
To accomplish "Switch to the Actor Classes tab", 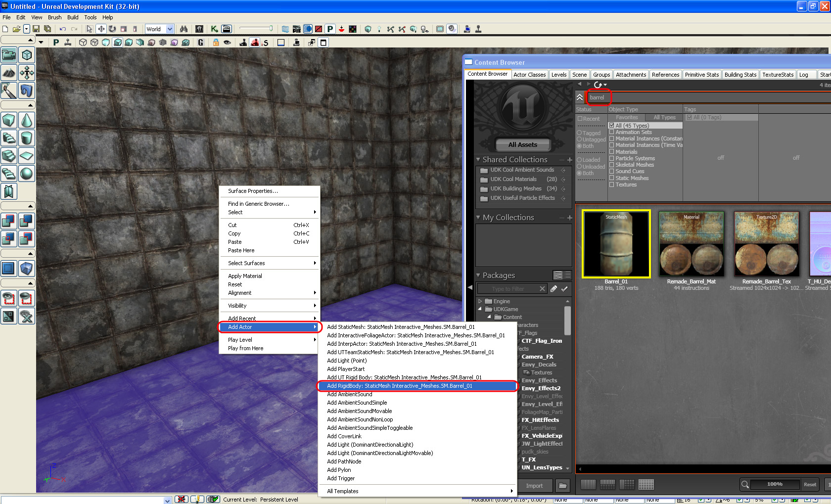I will (529, 75).
